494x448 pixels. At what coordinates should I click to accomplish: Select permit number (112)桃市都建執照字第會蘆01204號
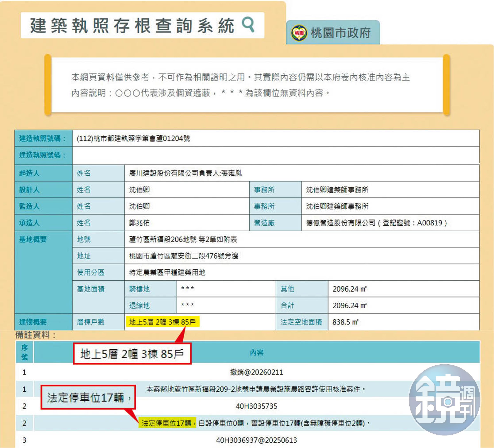pyautogui.click(x=133, y=139)
